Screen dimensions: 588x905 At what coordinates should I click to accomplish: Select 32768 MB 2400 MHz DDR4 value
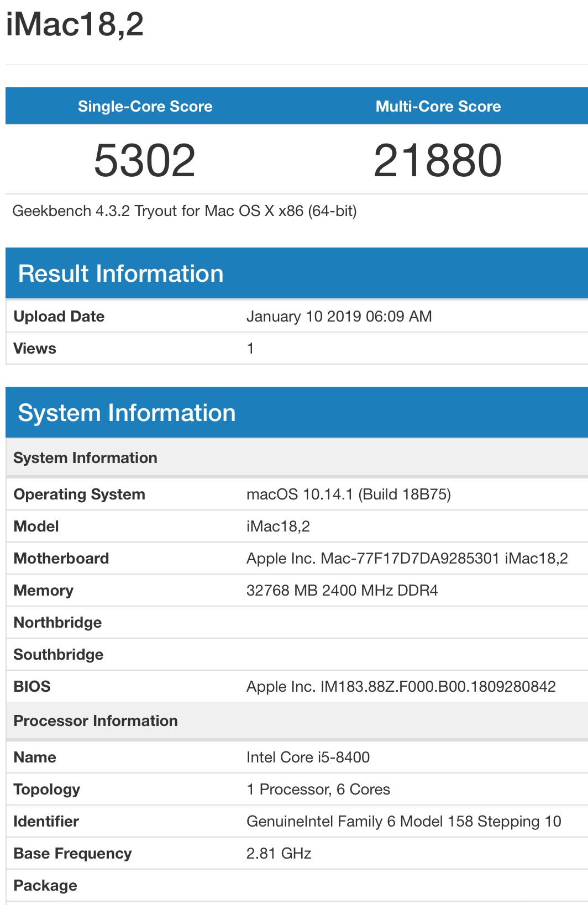[x=342, y=591]
